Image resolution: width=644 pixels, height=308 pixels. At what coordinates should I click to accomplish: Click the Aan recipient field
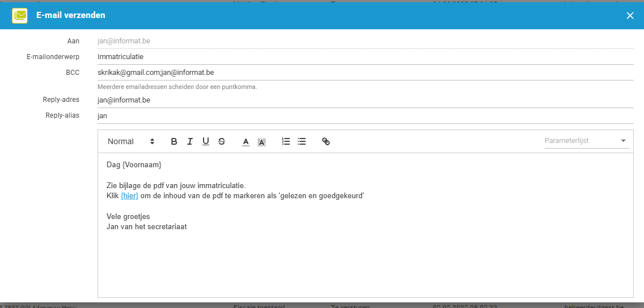[x=364, y=41]
